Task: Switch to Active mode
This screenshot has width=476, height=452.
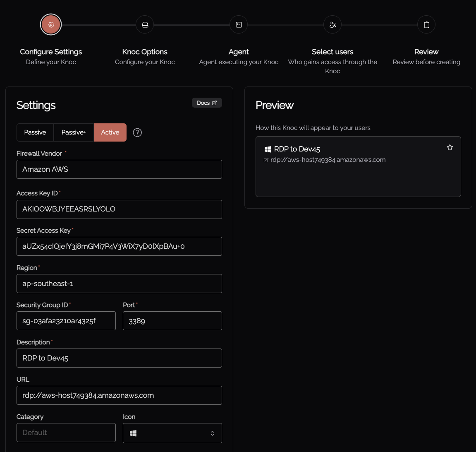Action: (110, 132)
